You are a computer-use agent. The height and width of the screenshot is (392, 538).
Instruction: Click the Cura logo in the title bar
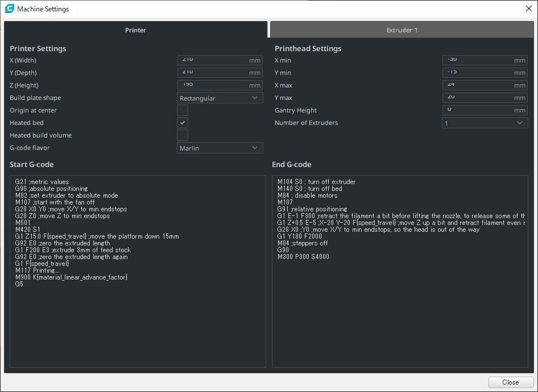point(9,9)
